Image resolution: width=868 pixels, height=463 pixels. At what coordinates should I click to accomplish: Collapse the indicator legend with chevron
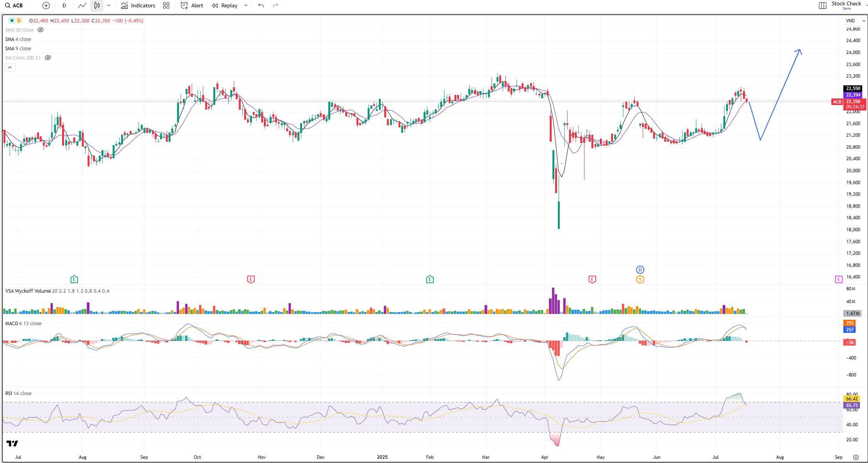tap(10, 68)
